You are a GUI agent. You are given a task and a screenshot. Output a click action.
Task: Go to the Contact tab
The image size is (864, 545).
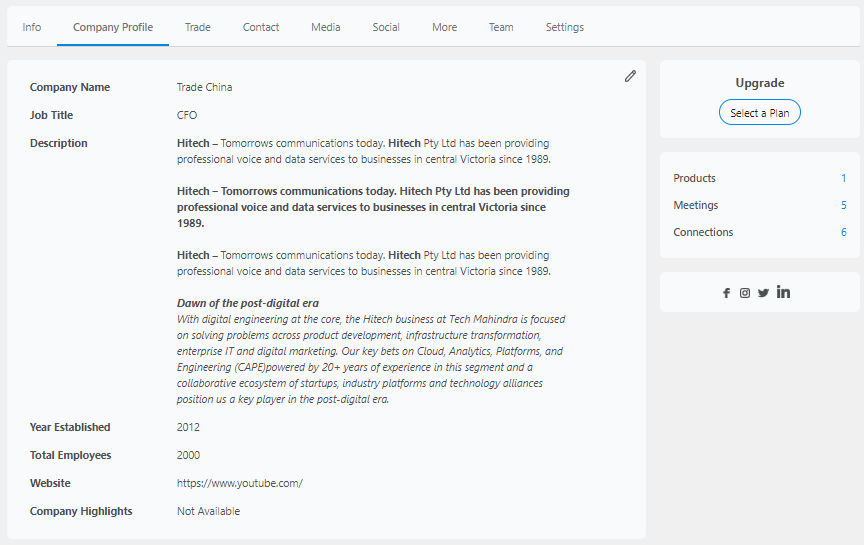[261, 27]
